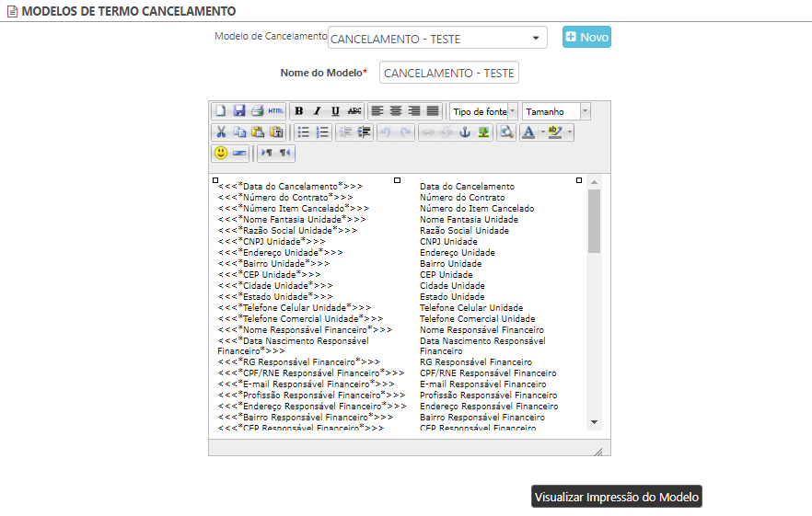Screen dimensions: 812x516
Task: Cut selection using the scissors icon
Action: (221, 132)
